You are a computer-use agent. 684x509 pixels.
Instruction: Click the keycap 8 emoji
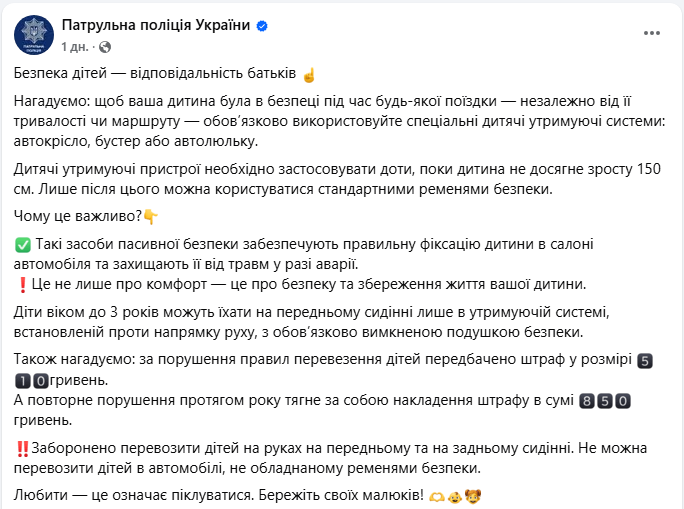[588, 401]
